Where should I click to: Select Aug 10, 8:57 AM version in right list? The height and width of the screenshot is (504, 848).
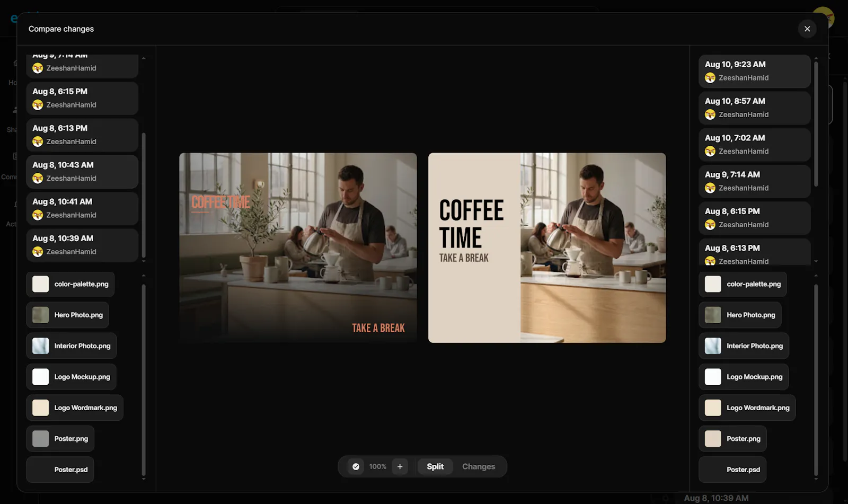[x=754, y=108]
